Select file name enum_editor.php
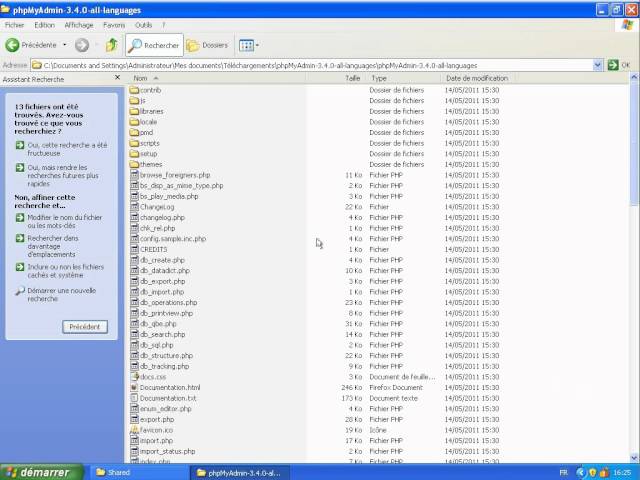 tap(165, 409)
